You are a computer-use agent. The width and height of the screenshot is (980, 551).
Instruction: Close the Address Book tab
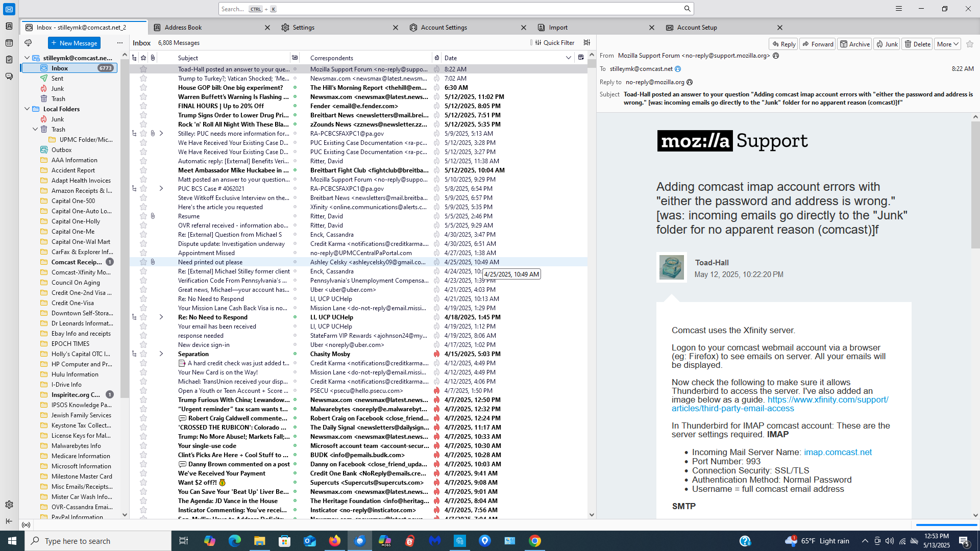[267, 28]
